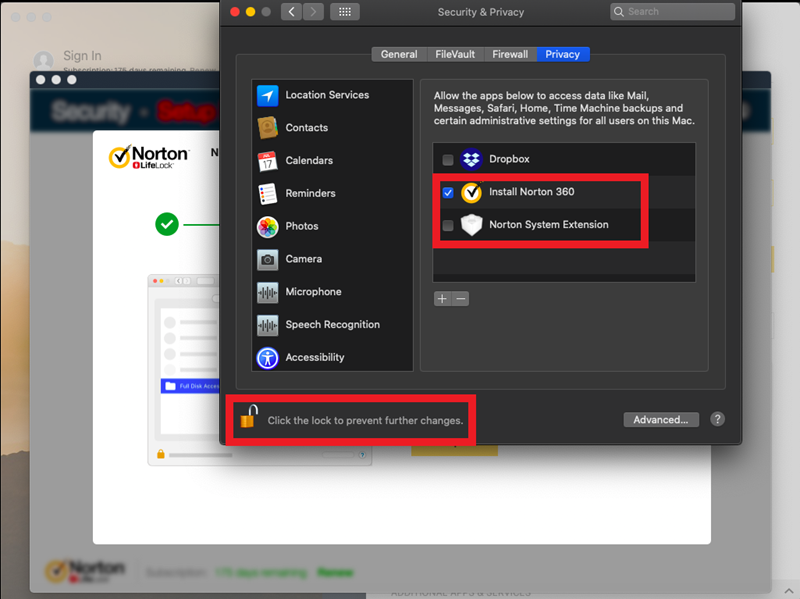Open the Advanced... button
Viewport: 800px width, 599px height.
pos(661,419)
